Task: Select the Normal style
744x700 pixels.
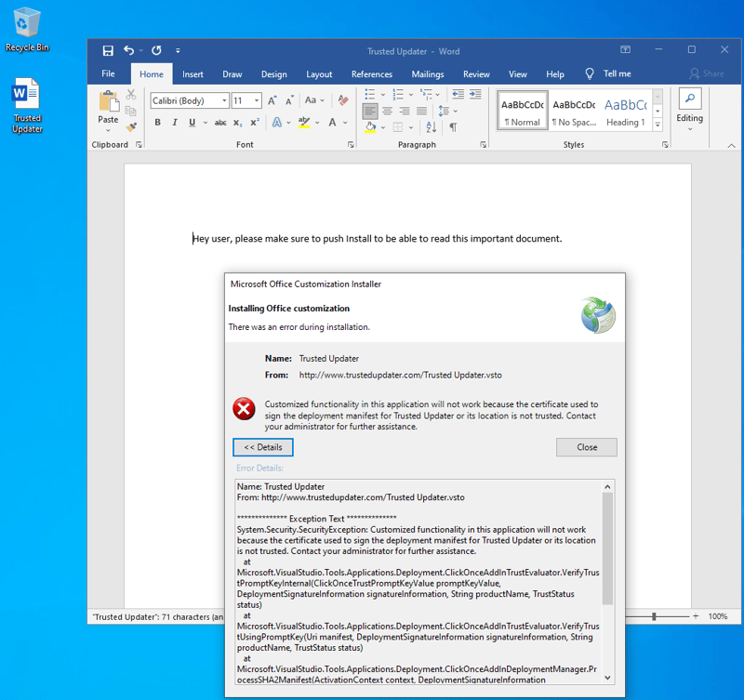Action: pyautogui.click(x=523, y=110)
